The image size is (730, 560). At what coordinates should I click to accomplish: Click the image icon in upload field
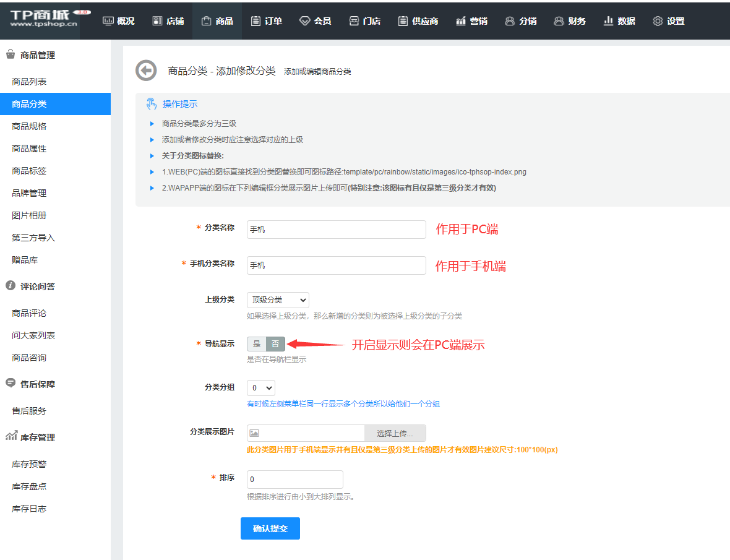[x=254, y=433]
